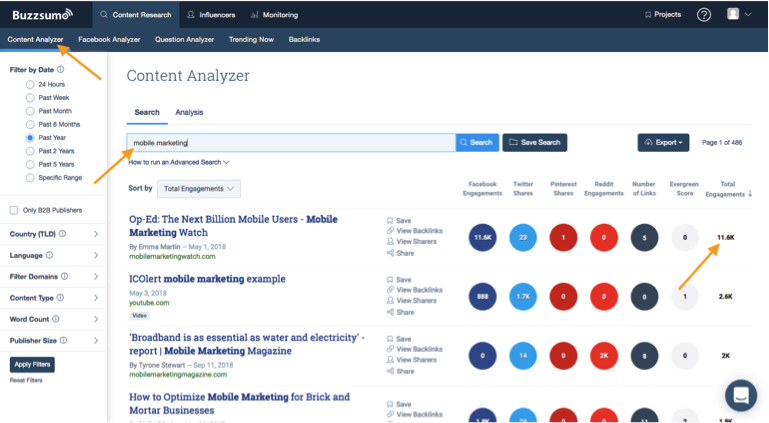
Task: Open the chat support bubble
Action: 741,395
